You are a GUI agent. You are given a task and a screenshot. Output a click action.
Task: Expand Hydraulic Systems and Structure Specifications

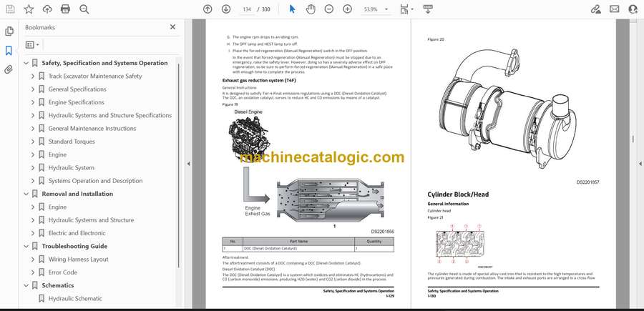(x=33, y=115)
